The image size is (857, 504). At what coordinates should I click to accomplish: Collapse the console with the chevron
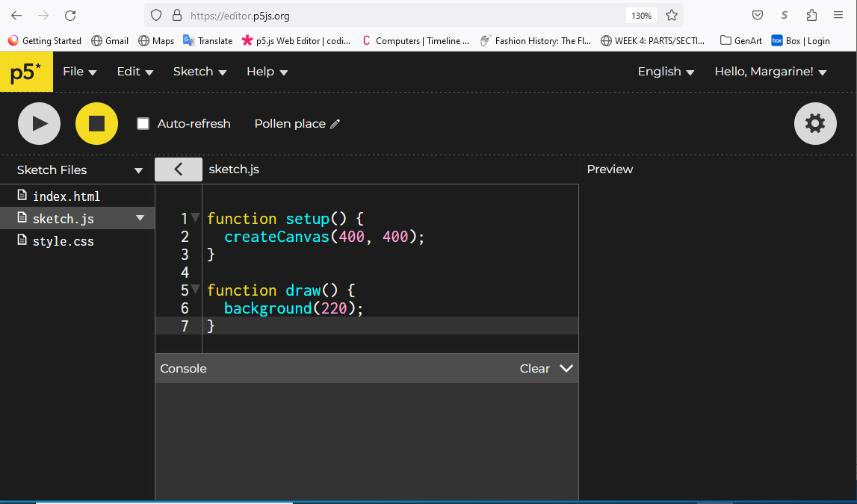(x=566, y=368)
